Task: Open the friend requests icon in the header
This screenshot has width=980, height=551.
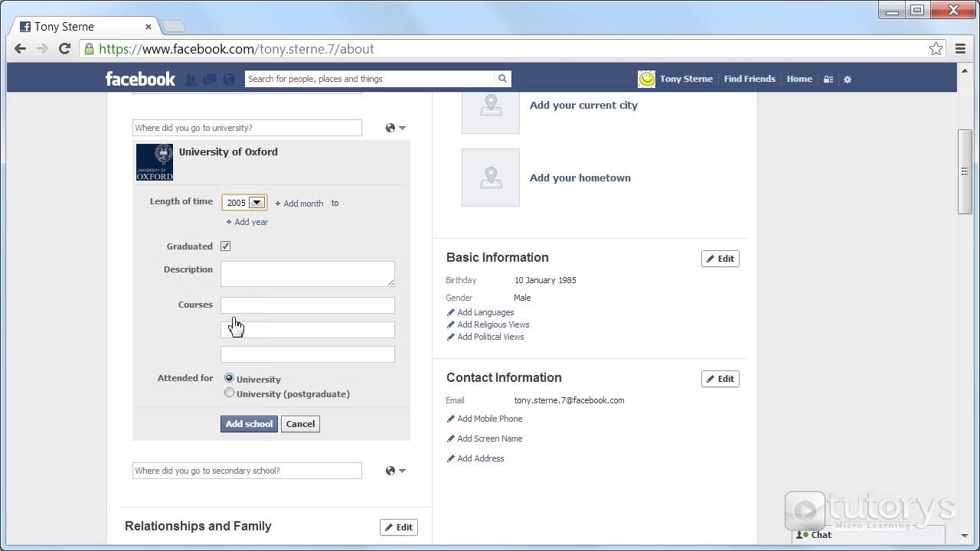Action: 191,79
